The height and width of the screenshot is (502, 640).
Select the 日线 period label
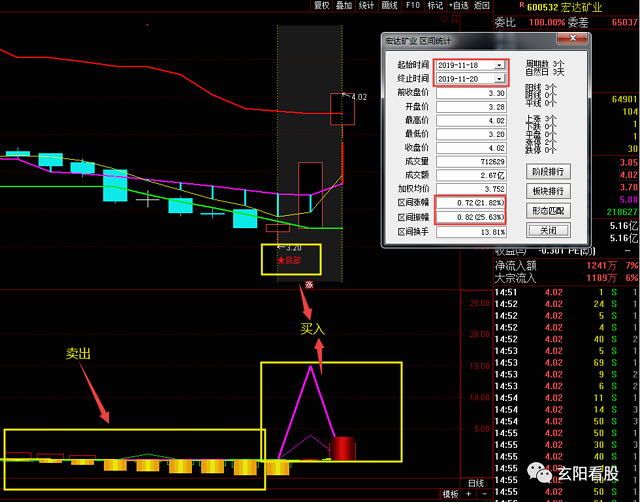[476, 484]
